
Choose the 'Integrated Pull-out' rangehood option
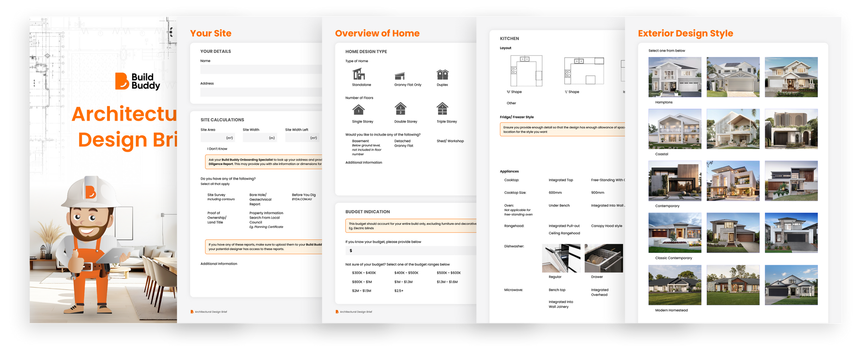pyautogui.click(x=564, y=226)
